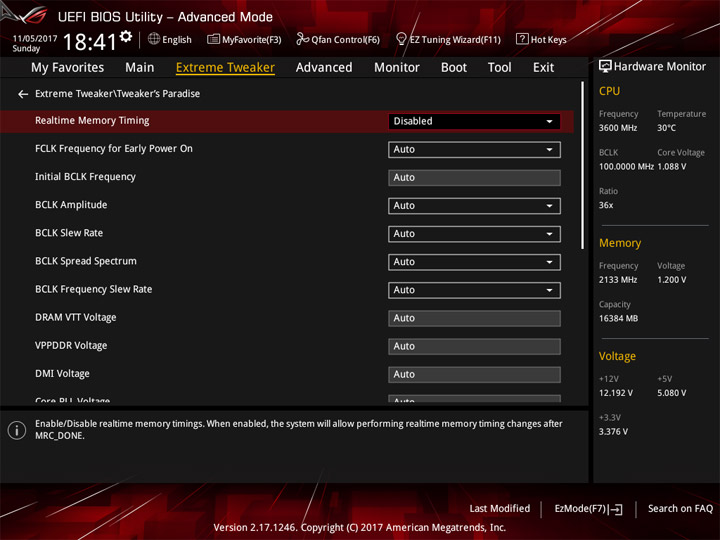Click the globe language icon

pos(154,39)
